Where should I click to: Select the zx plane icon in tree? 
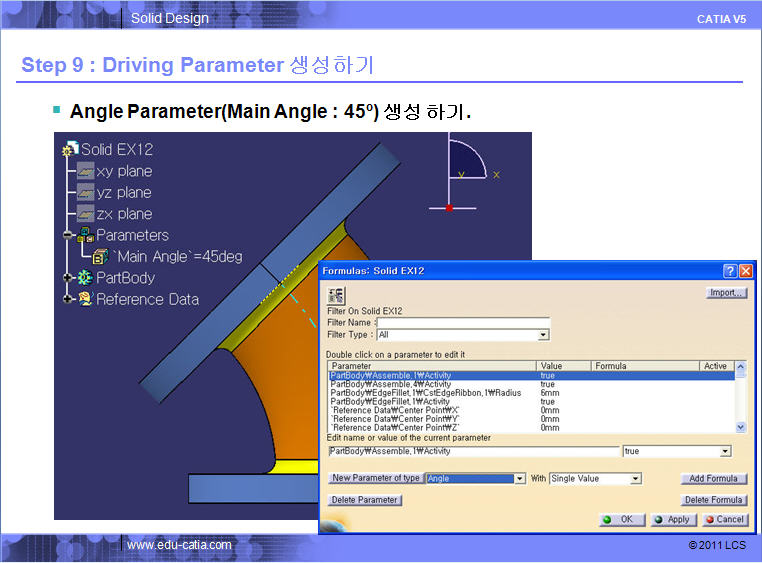pos(86,214)
